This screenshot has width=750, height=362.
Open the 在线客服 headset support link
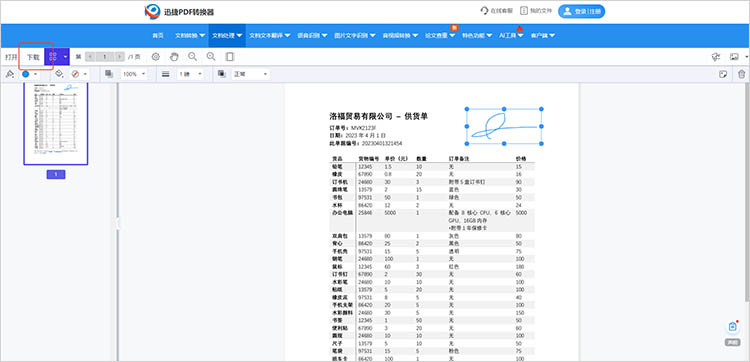pos(496,11)
